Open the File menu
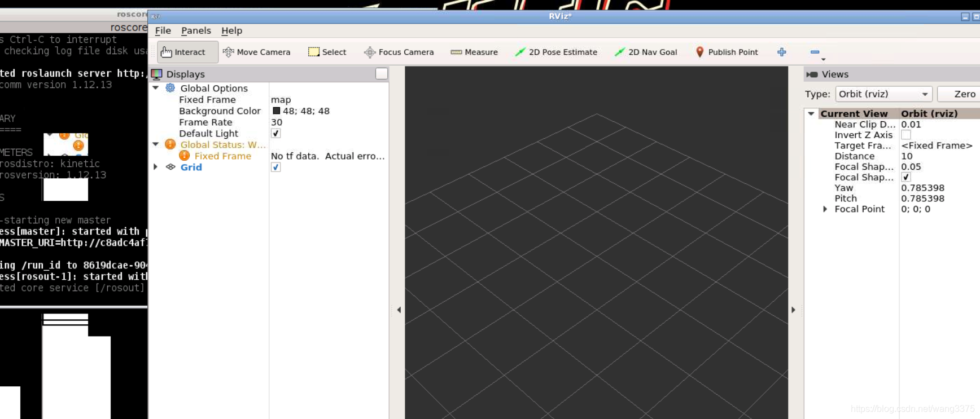 coord(163,30)
